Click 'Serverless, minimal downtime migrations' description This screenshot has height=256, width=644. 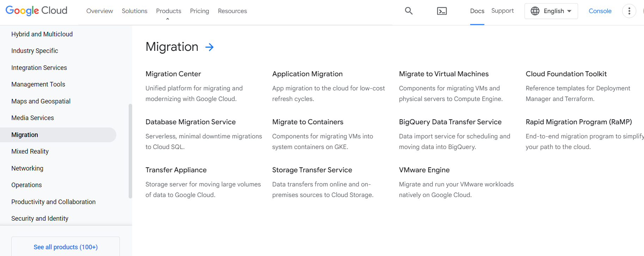pos(204,142)
